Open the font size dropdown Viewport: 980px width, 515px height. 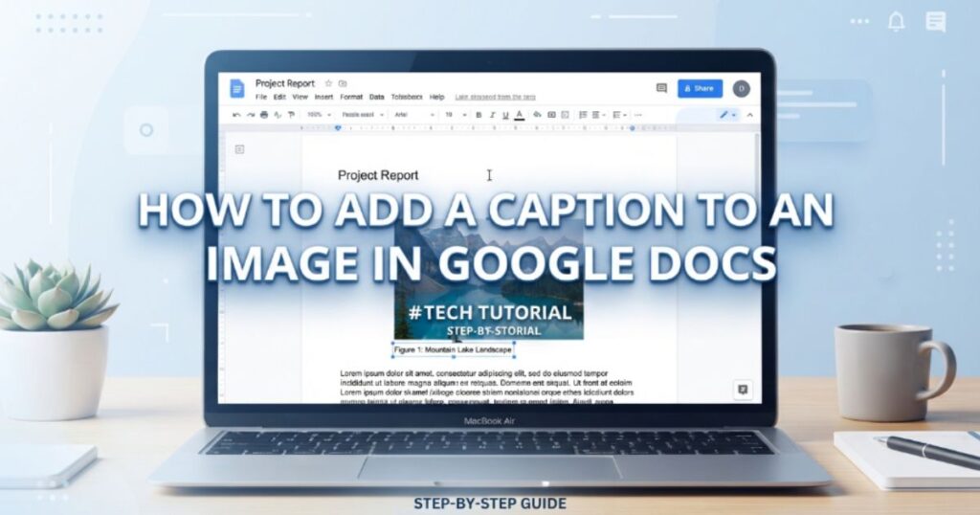pyautogui.click(x=456, y=115)
